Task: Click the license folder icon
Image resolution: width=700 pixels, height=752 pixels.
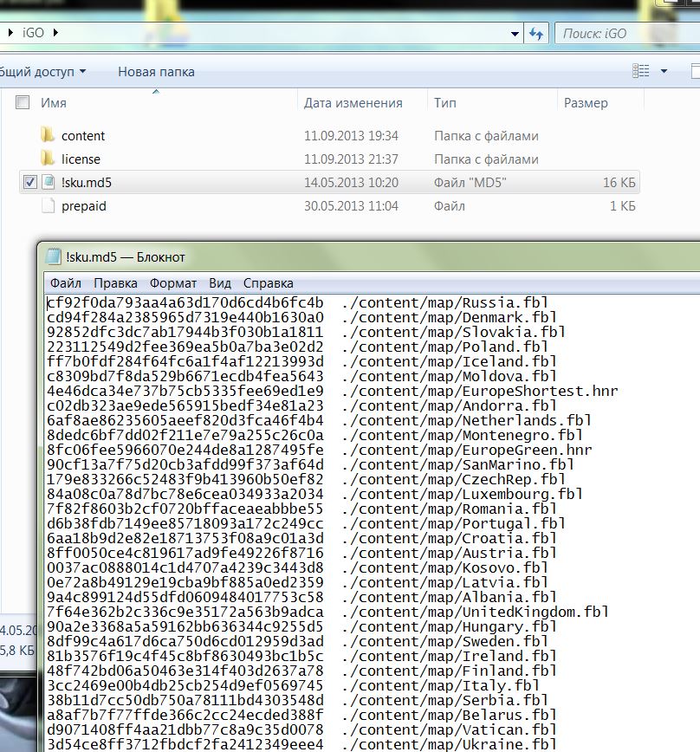Action: (47, 159)
